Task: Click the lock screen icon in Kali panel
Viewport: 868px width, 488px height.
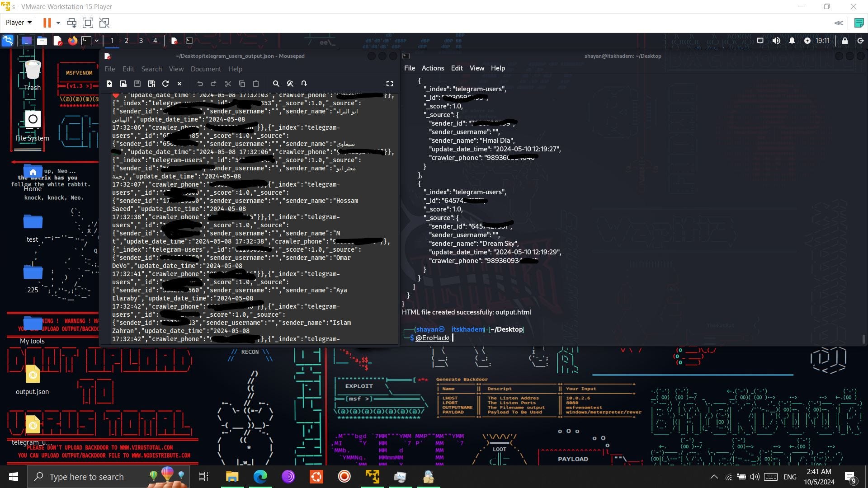Action: 844,41
